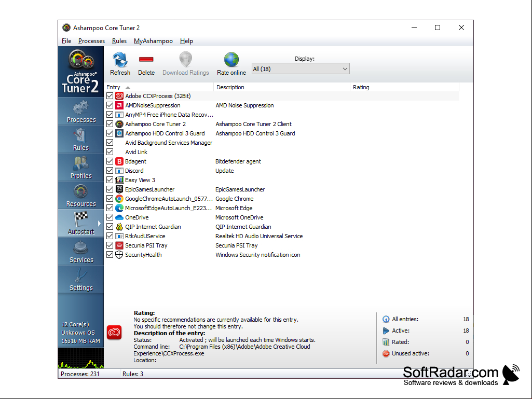This screenshot has height=399, width=532.
Task: Click the Google Chrome autolaunch icon
Action: point(119,199)
